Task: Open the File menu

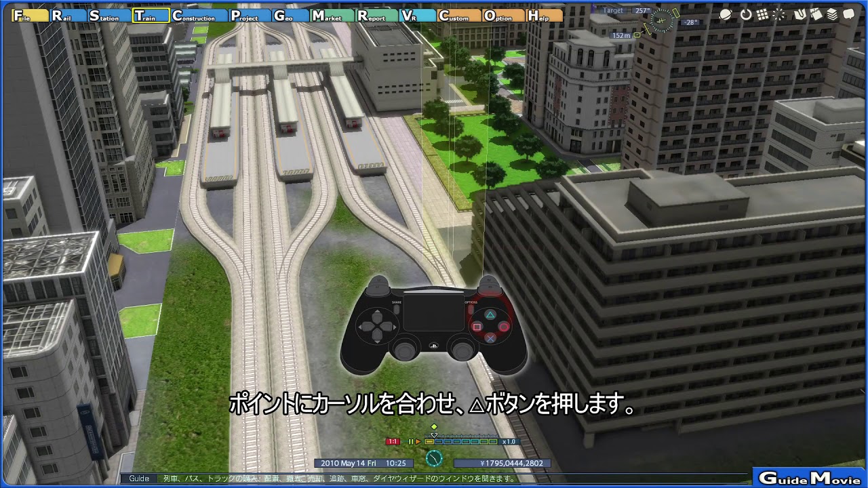Action: [x=30, y=16]
